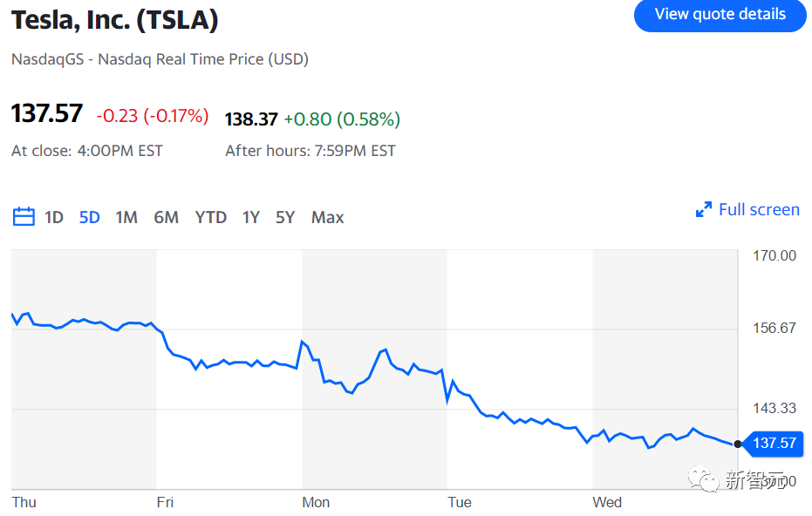Switch chart to 6M range
This screenshot has height=516, width=812.
(166, 217)
